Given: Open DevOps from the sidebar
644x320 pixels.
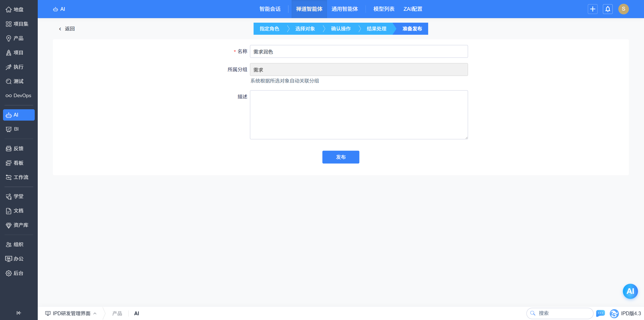Looking at the screenshot, I should pyautogui.click(x=19, y=96).
